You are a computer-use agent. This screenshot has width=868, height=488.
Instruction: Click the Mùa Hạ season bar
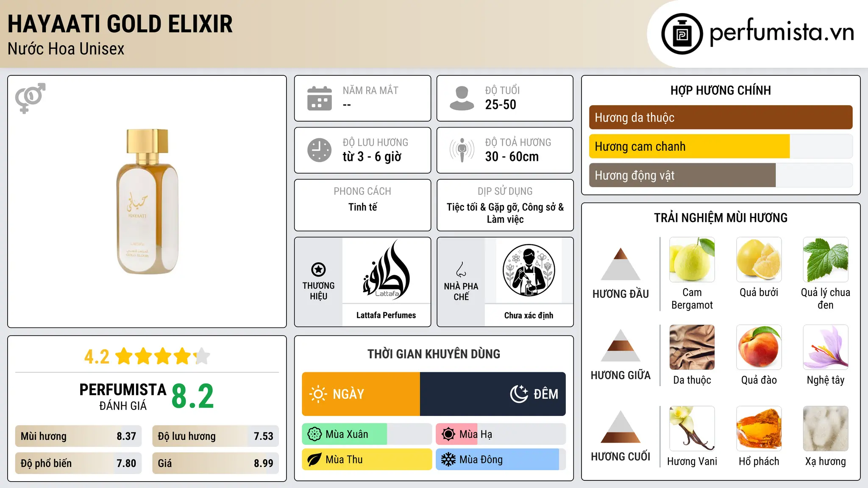[x=501, y=434]
